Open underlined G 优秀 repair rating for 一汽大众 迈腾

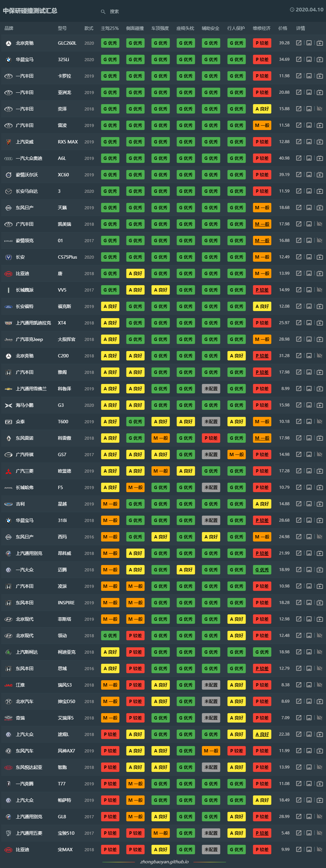[x=262, y=570]
